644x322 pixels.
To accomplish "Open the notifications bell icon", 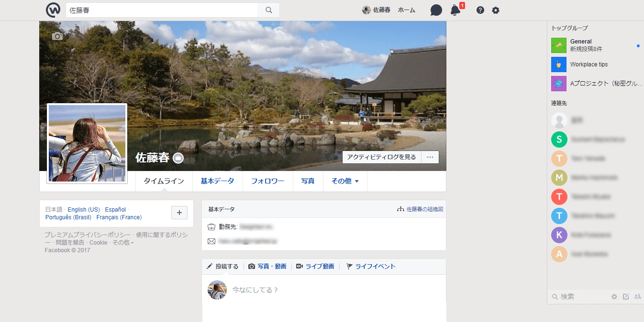I will click(455, 10).
